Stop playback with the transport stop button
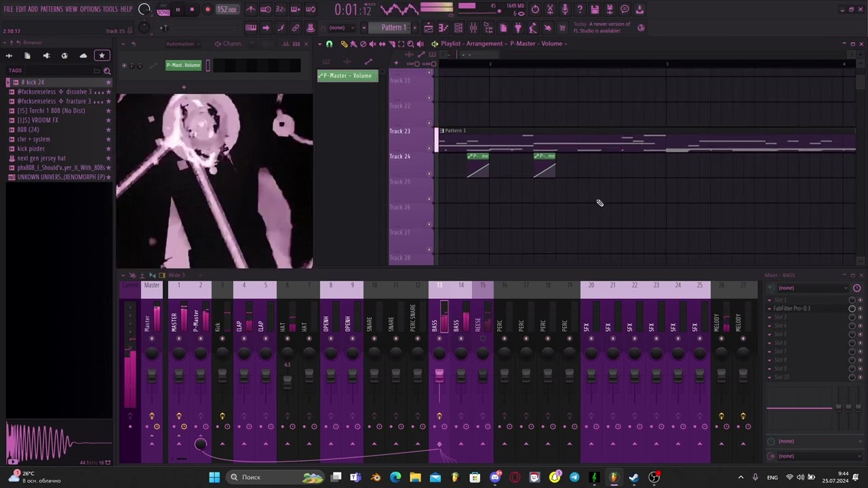Viewport: 868px width, 488px height. click(x=192, y=9)
